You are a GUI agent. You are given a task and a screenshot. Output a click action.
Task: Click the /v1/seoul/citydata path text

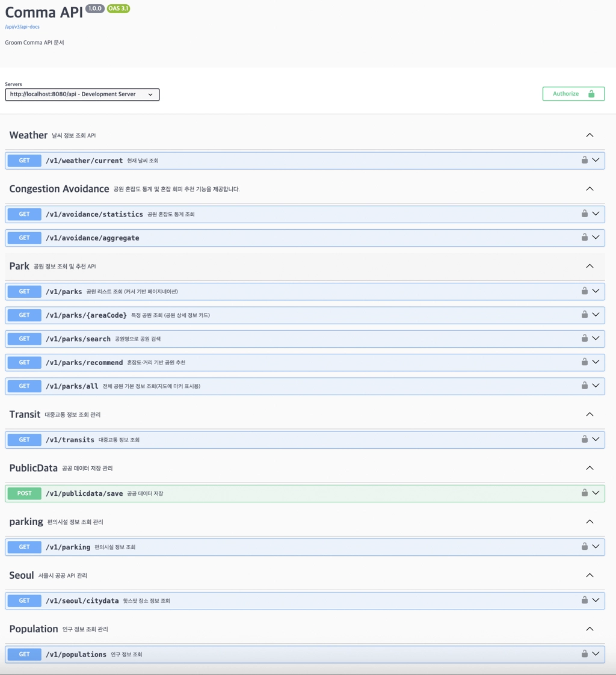(82, 600)
